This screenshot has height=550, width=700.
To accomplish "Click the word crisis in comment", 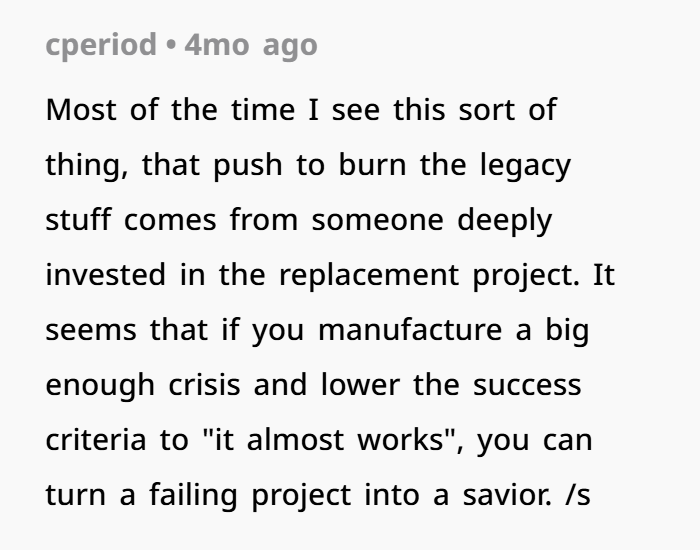I will [204, 384].
